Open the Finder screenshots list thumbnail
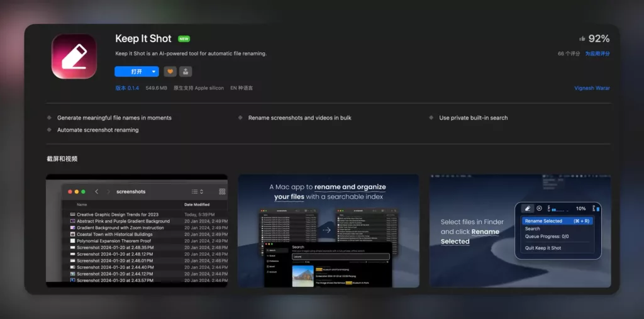 click(136, 231)
